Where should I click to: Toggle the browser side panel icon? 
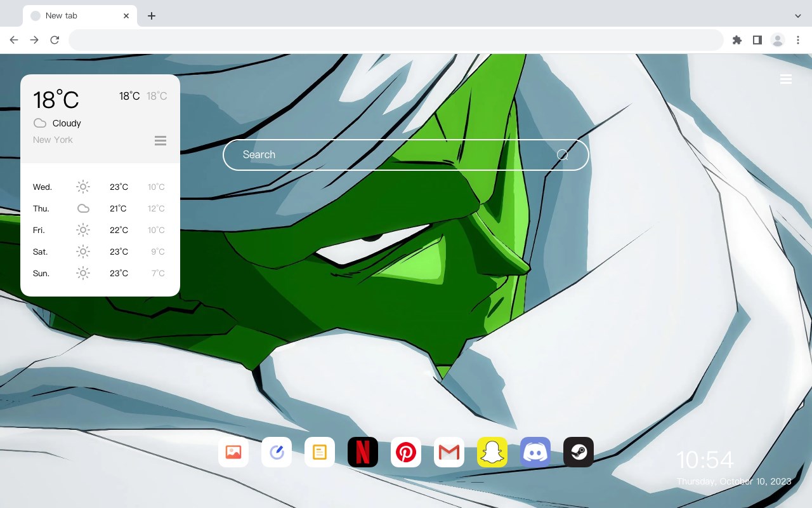pos(757,40)
